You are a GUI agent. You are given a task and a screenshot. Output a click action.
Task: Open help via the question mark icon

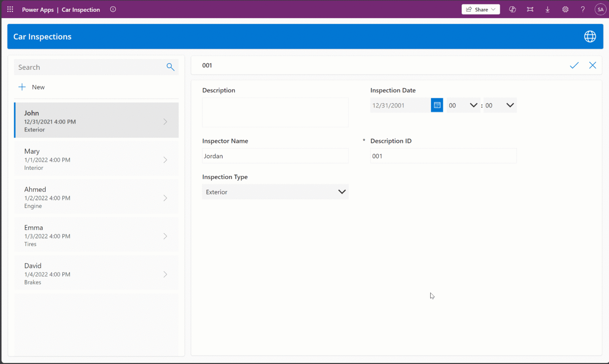tap(582, 9)
